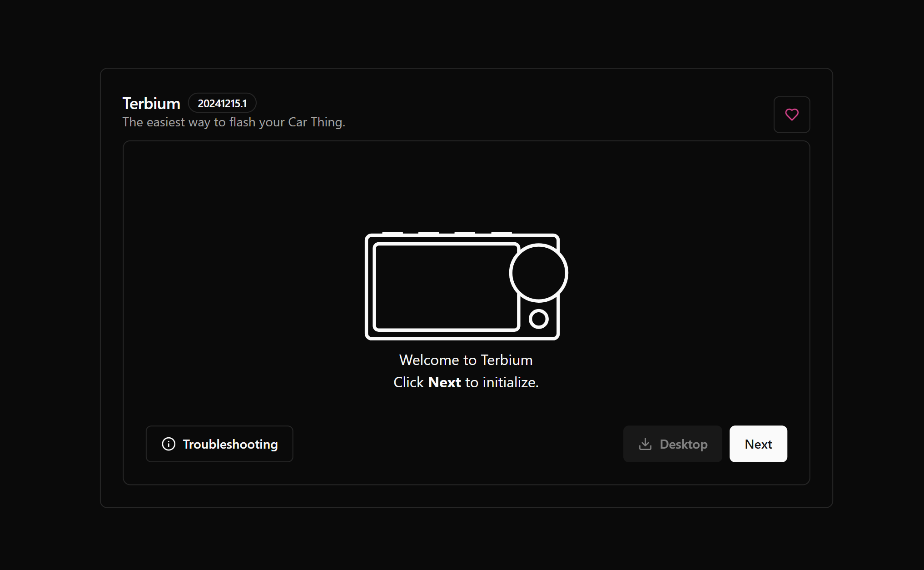Click the pink heart donate icon

coord(791,115)
